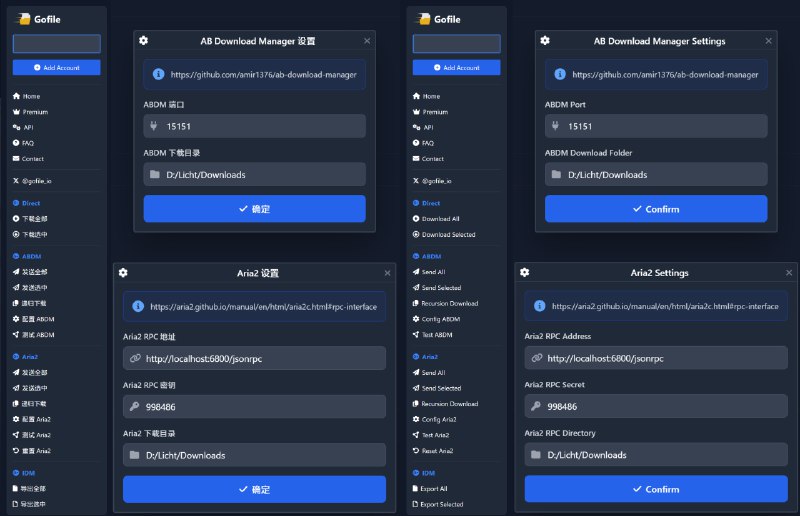800x516 pixels.
Task: Click Download Selected under Direct
Action: tap(444, 234)
